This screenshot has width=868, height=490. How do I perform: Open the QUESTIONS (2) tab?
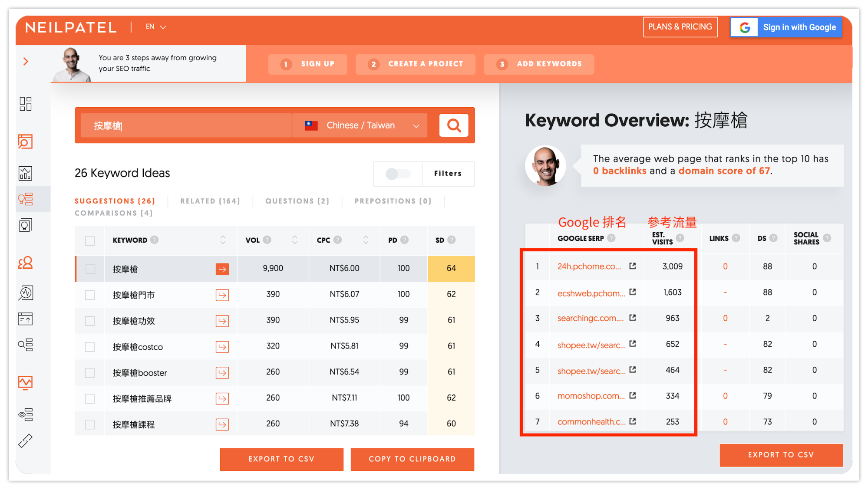click(297, 201)
